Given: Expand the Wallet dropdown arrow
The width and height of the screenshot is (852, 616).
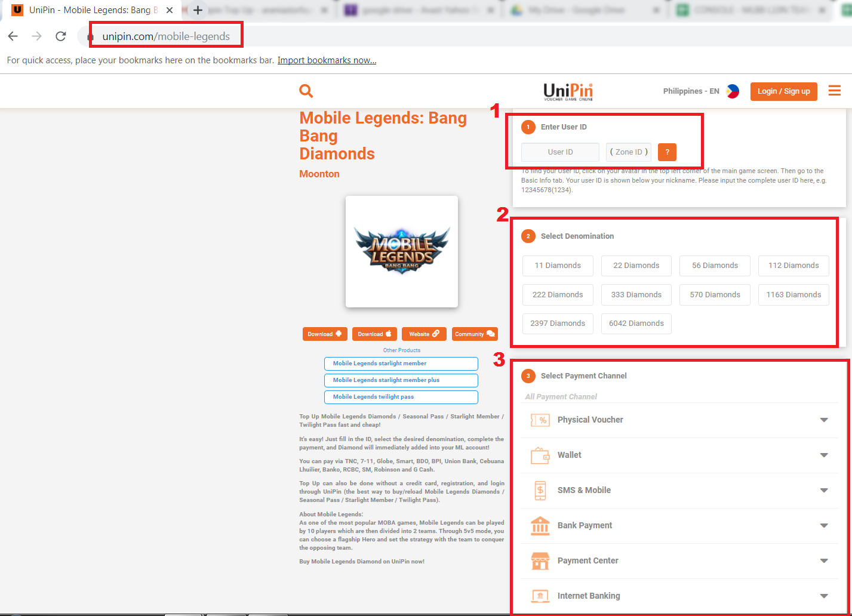Looking at the screenshot, I should click(x=824, y=455).
